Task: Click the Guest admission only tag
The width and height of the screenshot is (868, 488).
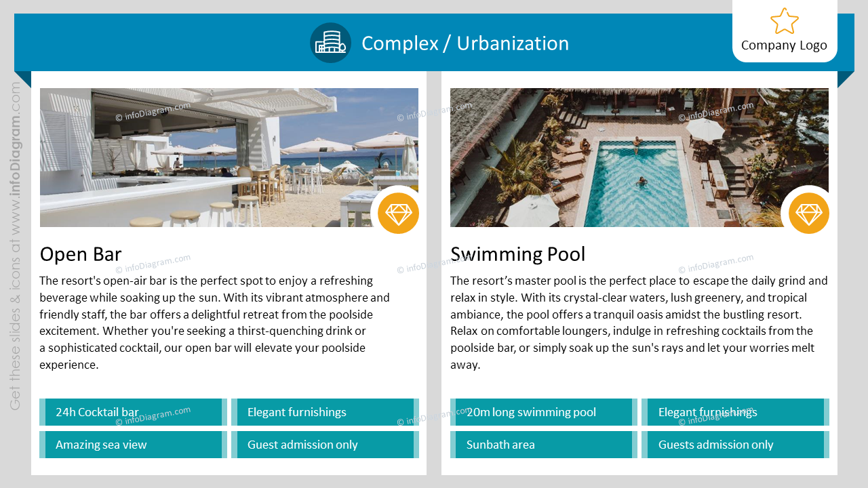Action: 325,445
